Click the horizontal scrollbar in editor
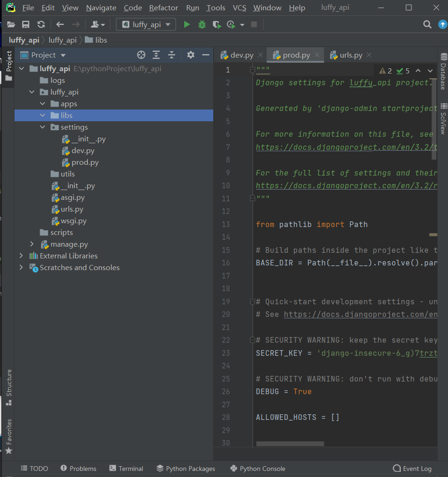 click(x=290, y=443)
